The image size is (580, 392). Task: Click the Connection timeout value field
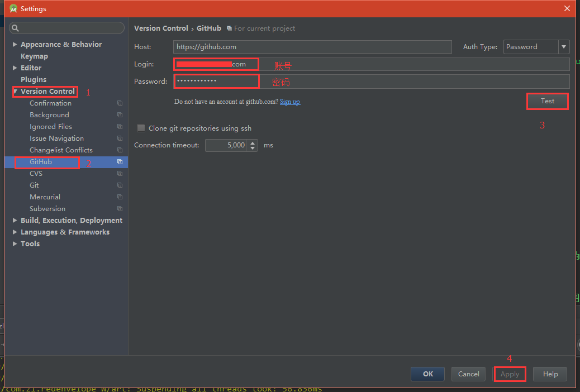226,145
